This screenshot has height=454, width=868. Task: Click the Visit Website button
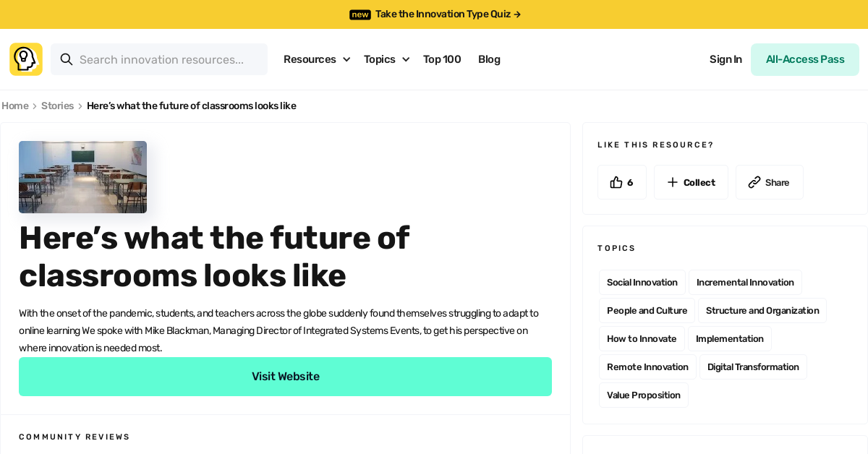tap(285, 376)
